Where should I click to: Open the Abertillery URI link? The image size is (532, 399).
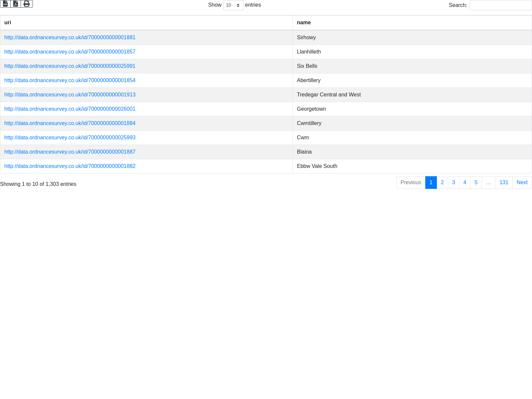(x=70, y=80)
